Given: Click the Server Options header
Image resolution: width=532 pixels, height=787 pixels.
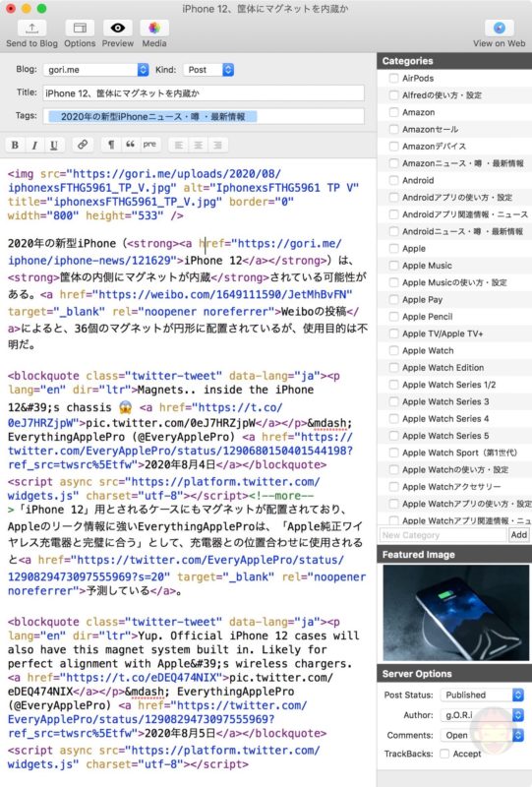Looking at the screenshot, I should click(x=454, y=674).
